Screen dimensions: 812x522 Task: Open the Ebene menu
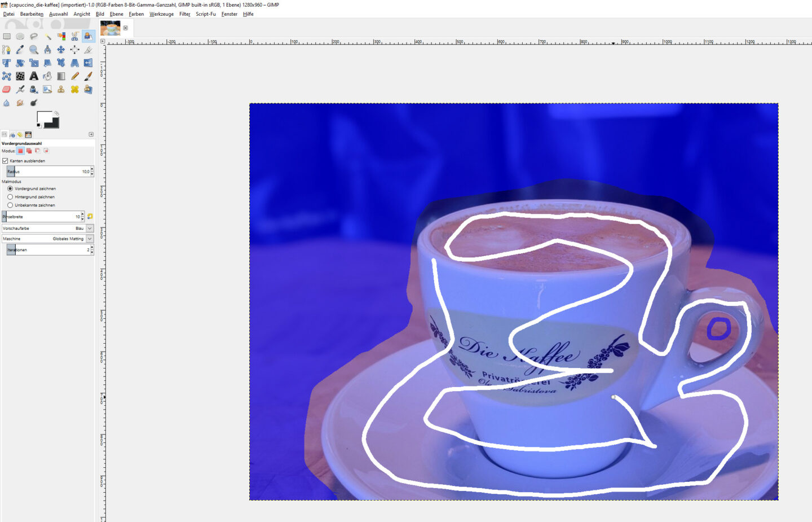(x=116, y=14)
